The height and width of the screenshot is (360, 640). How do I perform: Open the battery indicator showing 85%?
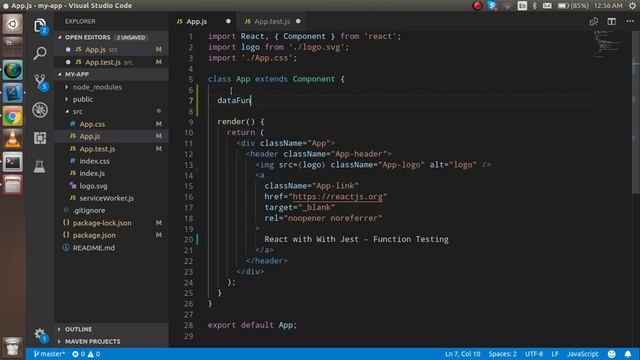(573, 6)
